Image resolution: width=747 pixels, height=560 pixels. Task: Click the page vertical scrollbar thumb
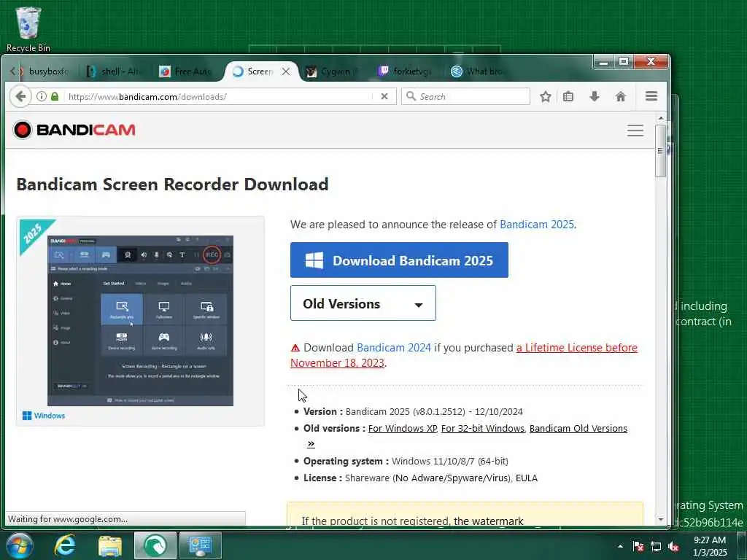point(660,151)
